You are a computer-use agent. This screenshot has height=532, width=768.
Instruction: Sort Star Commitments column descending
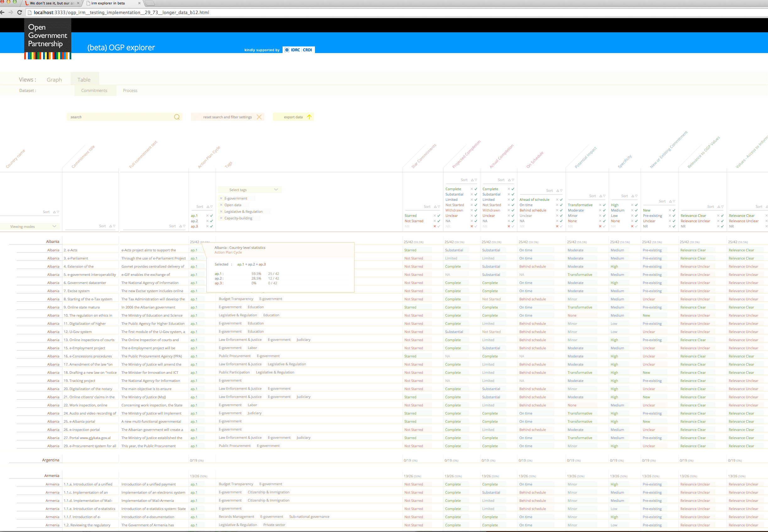[439, 207]
